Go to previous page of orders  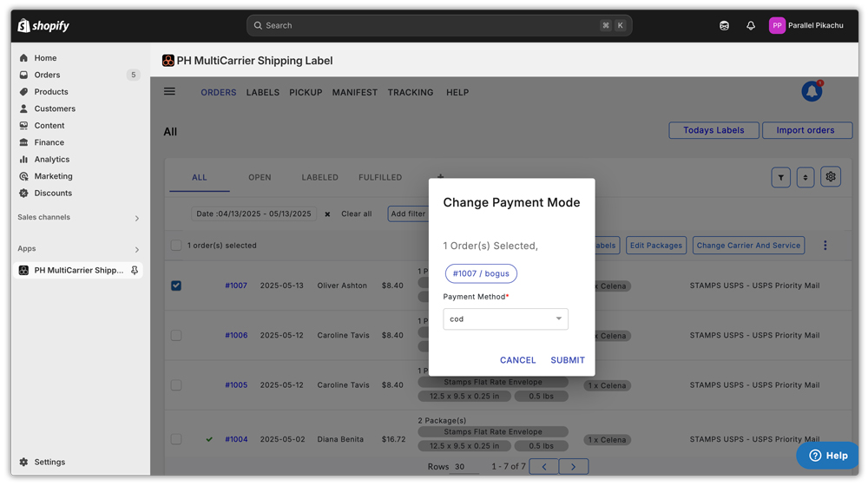point(543,467)
